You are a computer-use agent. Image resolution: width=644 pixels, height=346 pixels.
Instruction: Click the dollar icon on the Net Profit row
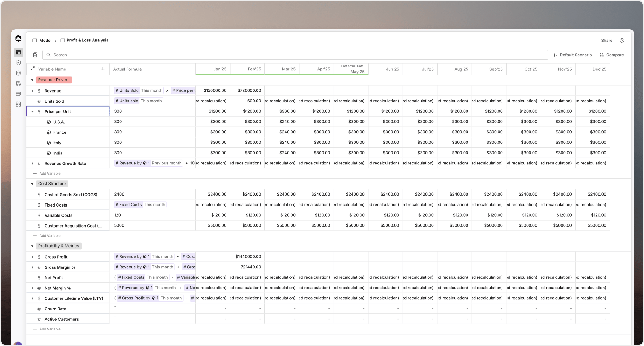(x=39, y=278)
